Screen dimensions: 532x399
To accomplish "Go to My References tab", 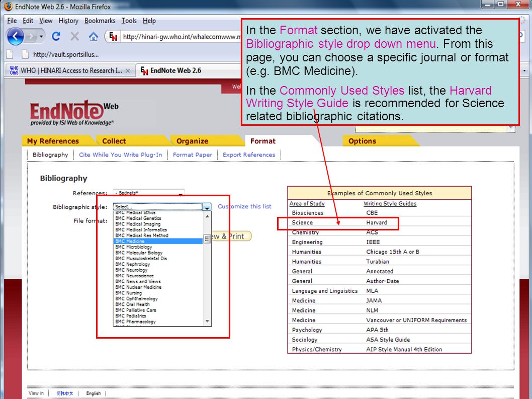I will coord(53,141).
